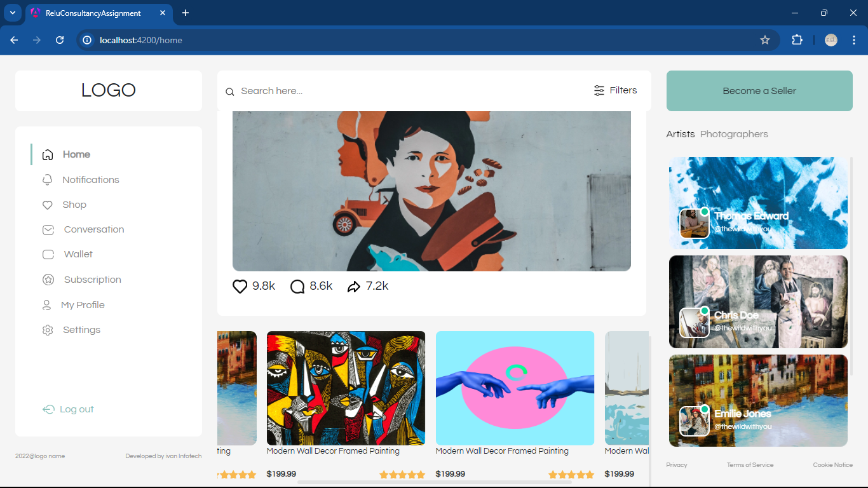Open the Thomas Edward artist card
868x488 pixels.
[758, 203]
